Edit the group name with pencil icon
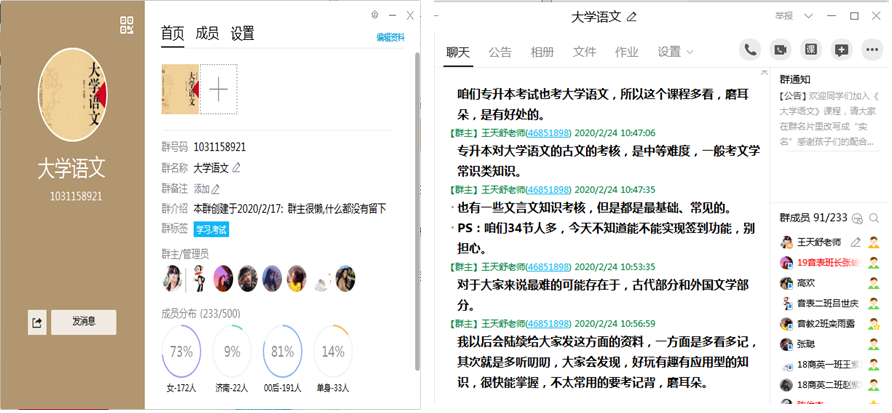 pos(236,168)
